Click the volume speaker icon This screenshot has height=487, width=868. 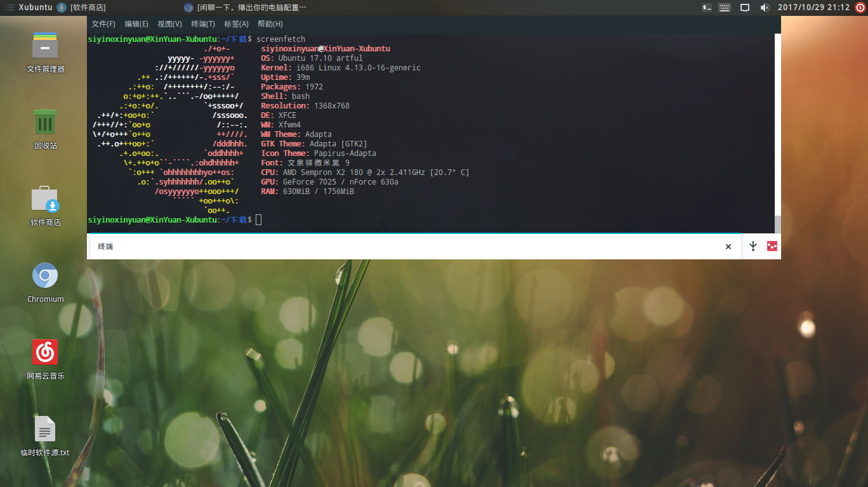tap(765, 8)
